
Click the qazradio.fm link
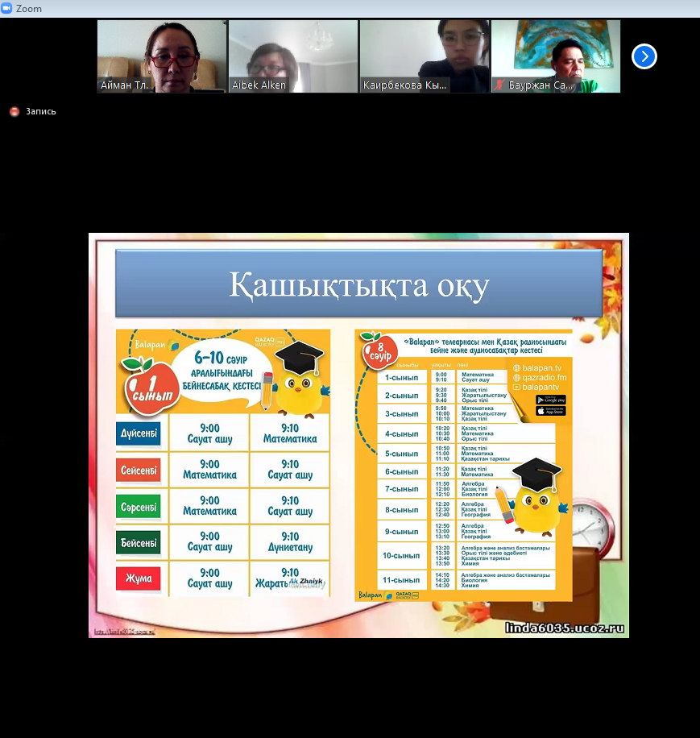(x=544, y=377)
